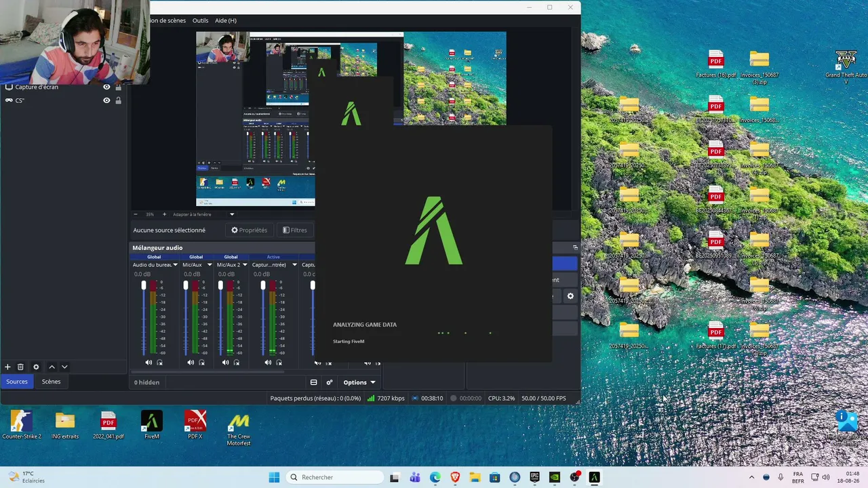
Task: Open the Outils menu in OBS
Action: (200, 20)
